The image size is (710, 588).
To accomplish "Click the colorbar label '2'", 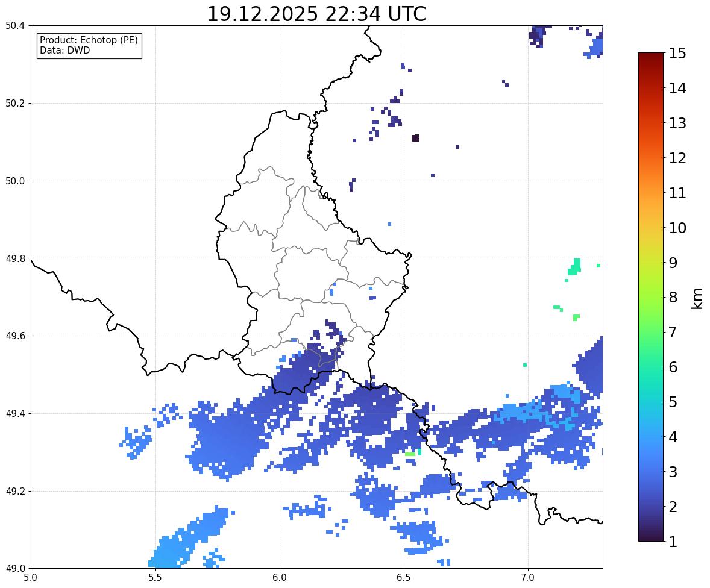I will tap(673, 507).
